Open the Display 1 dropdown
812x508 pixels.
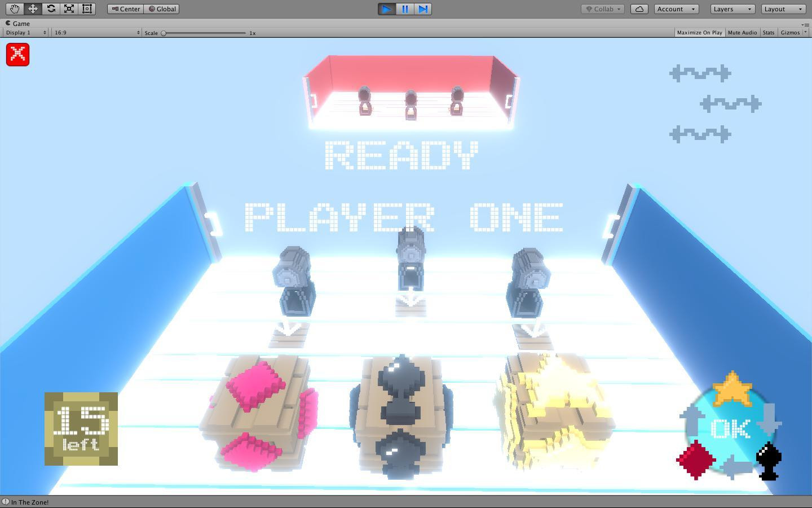(26, 33)
